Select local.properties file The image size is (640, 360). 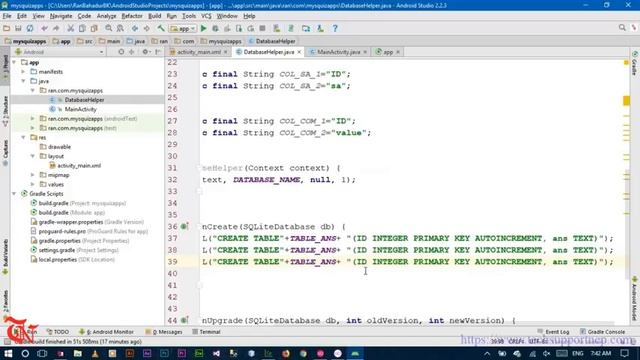(73, 260)
